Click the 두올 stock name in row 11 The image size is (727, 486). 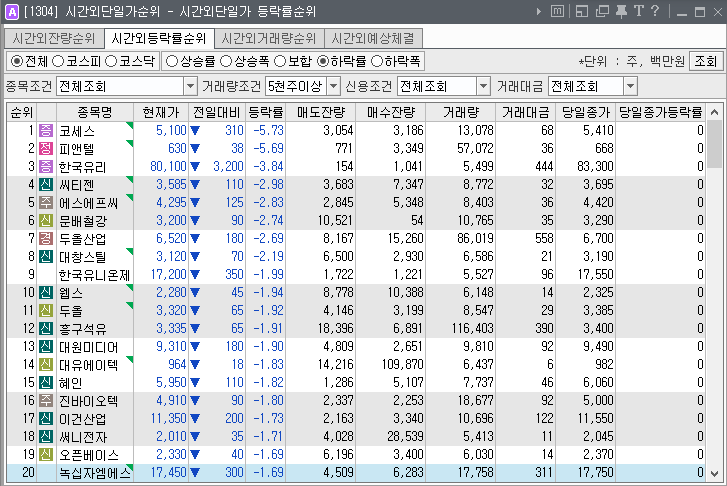pyautogui.click(x=71, y=311)
